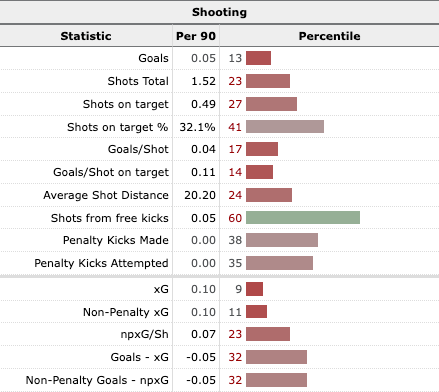
Task: Click the Penalty Kicks Attempted label
Action: point(101,263)
